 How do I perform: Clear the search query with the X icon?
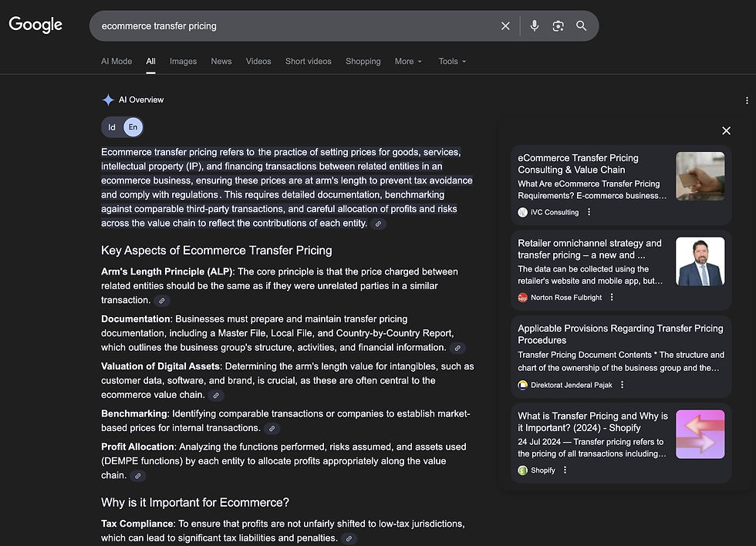[x=505, y=25]
